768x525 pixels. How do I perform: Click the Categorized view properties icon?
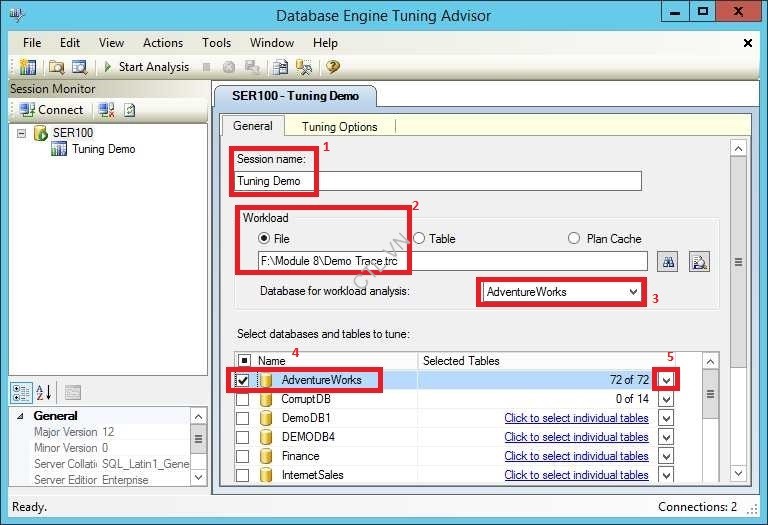point(21,392)
